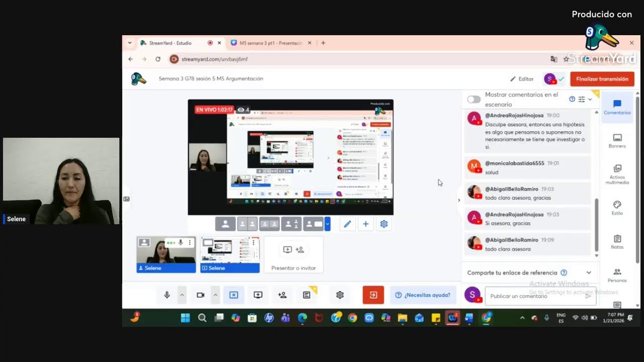Open layout settings gear under stage

[x=384, y=224]
